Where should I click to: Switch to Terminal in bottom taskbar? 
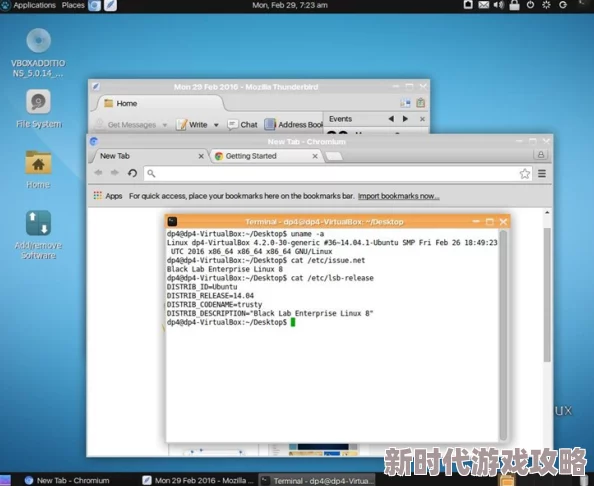pyautogui.click(x=317, y=480)
